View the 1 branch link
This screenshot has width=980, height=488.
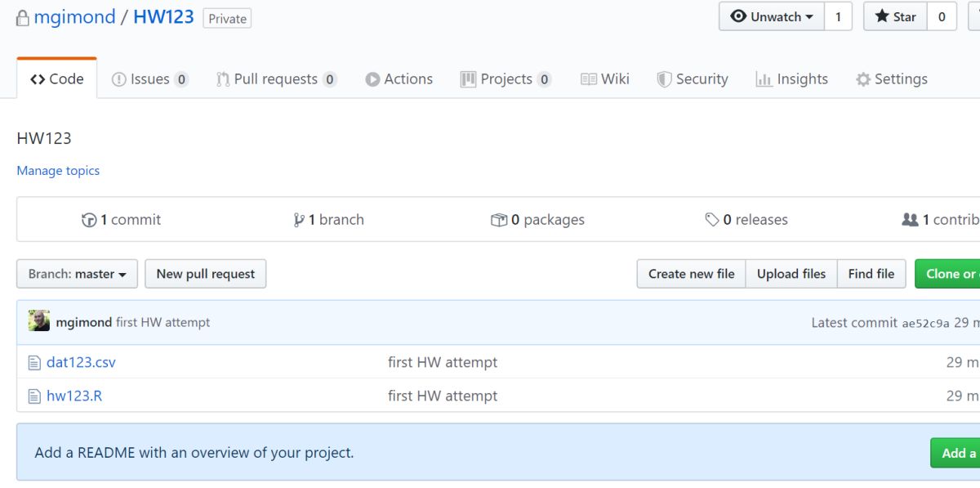(x=329, y=220)
